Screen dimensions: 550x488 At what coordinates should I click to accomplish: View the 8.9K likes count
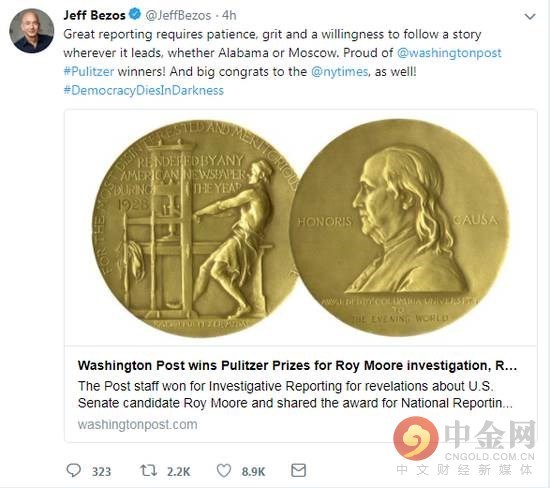point(253,472)
